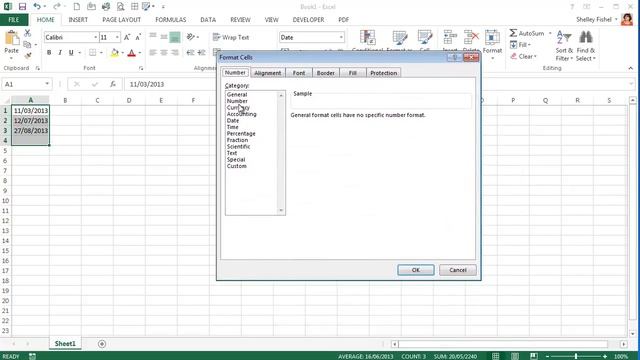Open the Font name dropdown showing Calibri
Image resolution: width=640 pixels, height=360 pixels.
pyautogui.click(x=96, y=38)
